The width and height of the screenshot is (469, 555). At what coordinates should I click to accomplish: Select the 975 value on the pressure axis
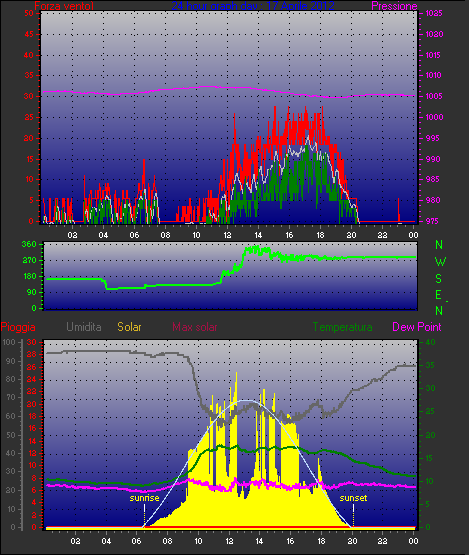pyautogui.click(x=434, y=221)
